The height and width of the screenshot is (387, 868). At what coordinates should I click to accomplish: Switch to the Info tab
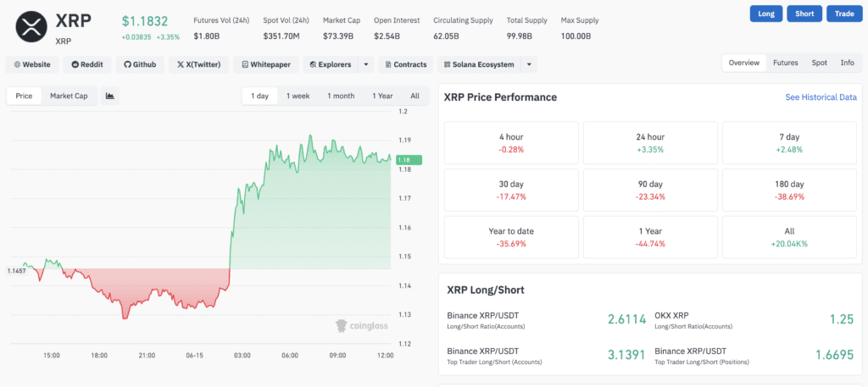[x=848, y=63]
